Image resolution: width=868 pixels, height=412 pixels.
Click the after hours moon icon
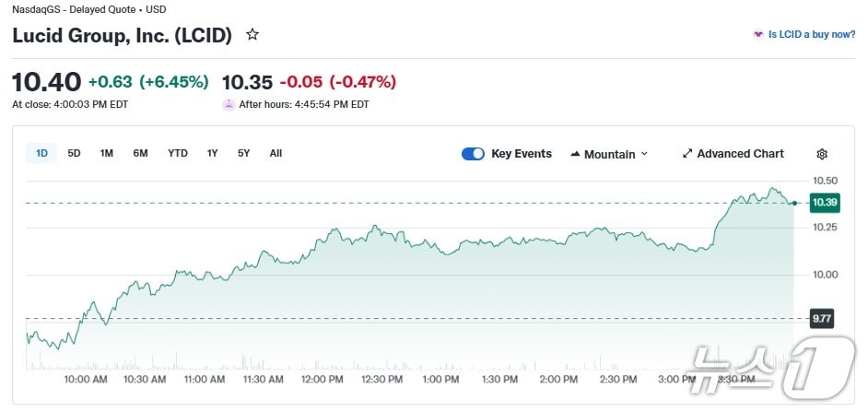[x=229, y=104]
